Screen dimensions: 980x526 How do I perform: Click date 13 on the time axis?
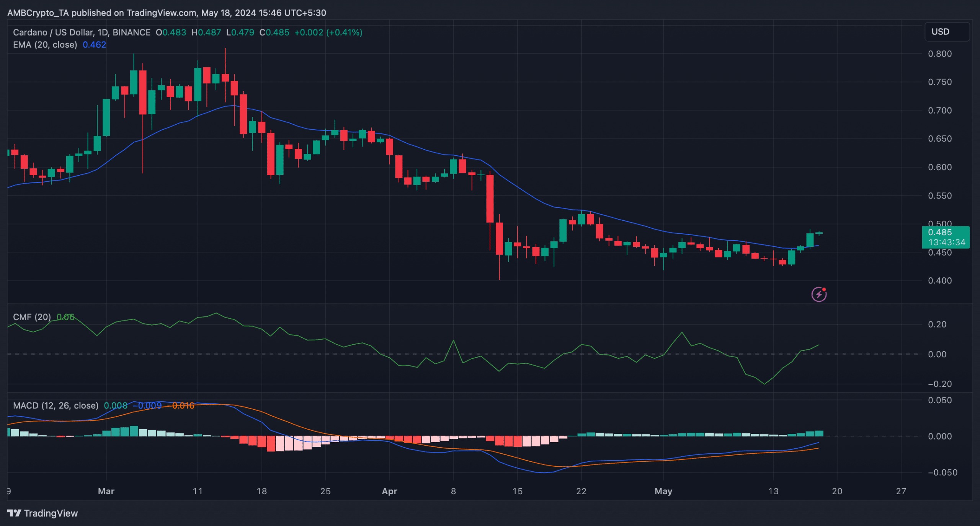point(773,491)
